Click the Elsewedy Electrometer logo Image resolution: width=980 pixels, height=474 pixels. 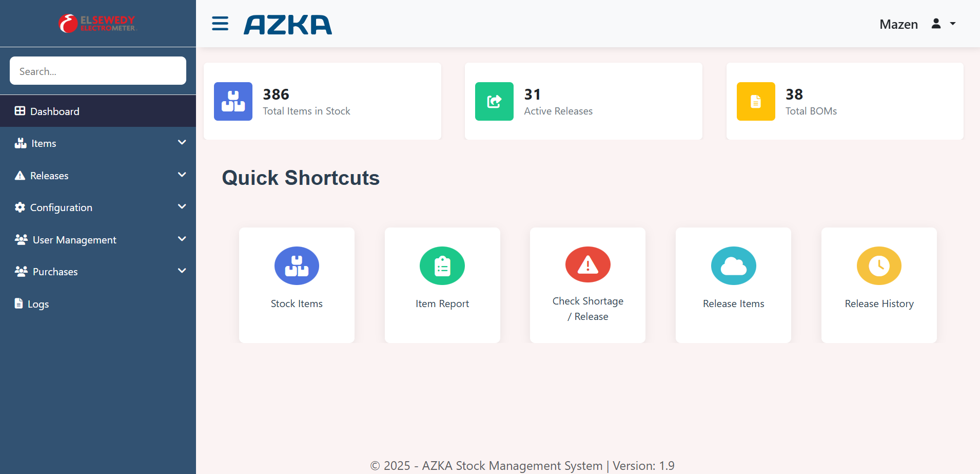(x=97, y=24)
